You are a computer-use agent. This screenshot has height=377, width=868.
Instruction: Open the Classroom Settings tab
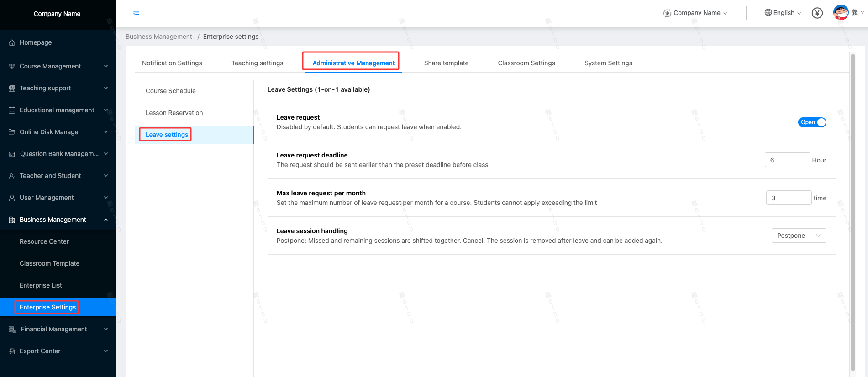[526, 63]
